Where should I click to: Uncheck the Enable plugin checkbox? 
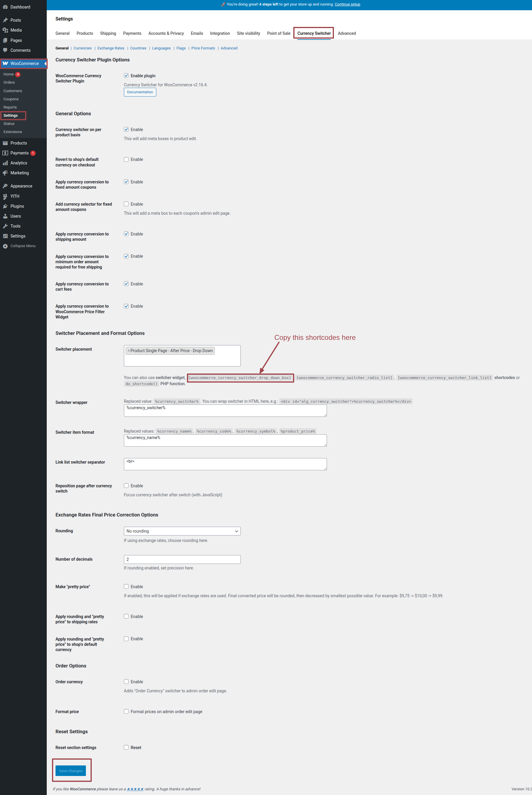pos(126,75)
